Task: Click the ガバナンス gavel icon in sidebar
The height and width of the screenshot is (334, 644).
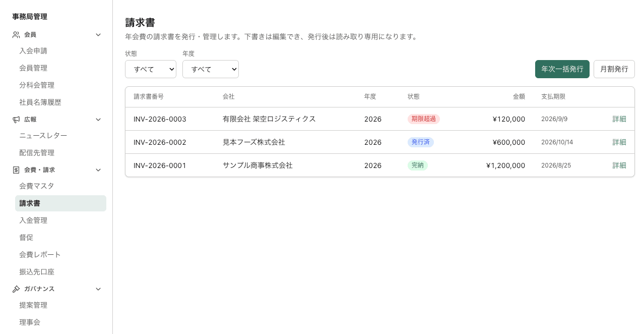Action: pos(16,289)
